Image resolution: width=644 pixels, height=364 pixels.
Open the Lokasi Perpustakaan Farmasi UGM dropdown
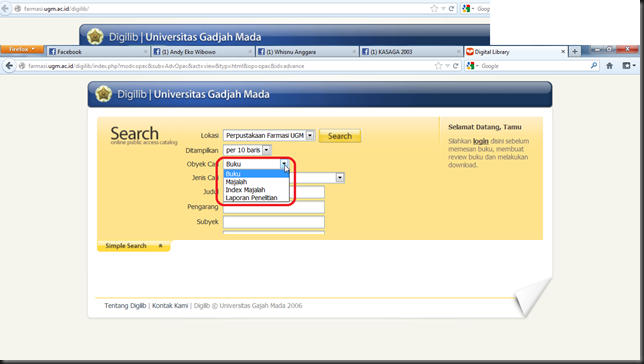tap(269, 136)
